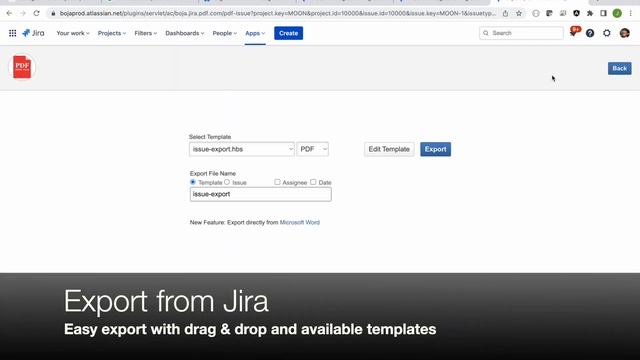Expand the People menu

(224, 33)
